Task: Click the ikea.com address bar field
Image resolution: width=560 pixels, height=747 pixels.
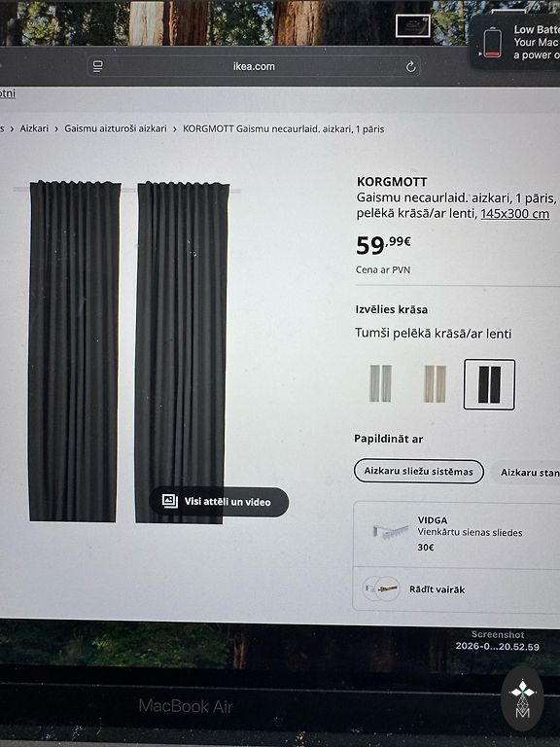Action: pos(254,66)
